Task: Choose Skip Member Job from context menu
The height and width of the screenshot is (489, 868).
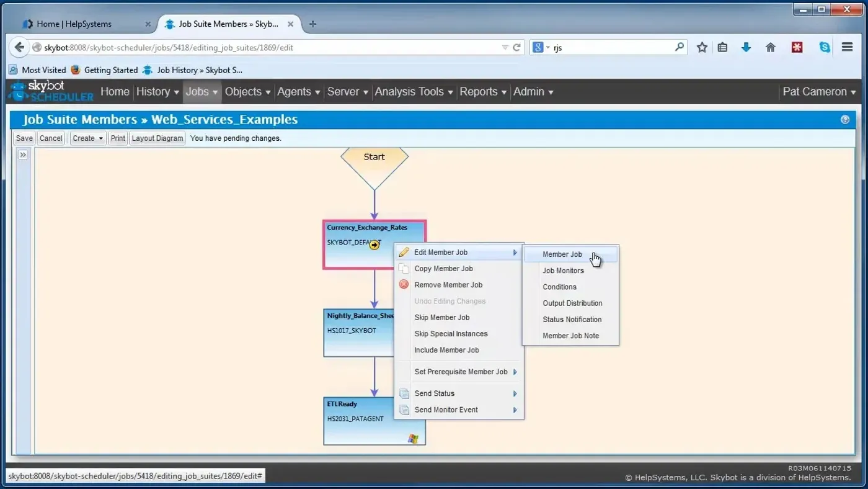Action: [x=459, y=317]
